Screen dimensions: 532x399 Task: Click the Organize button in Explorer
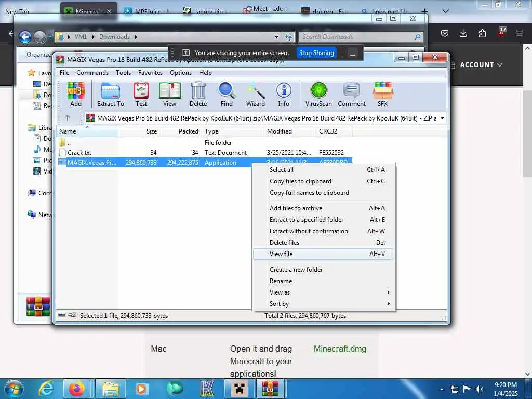pos(38,55)
